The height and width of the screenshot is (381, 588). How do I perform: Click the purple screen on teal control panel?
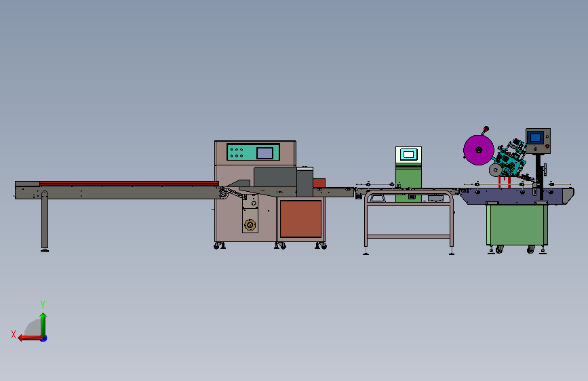pyautogui.click(x=264, y=153)
